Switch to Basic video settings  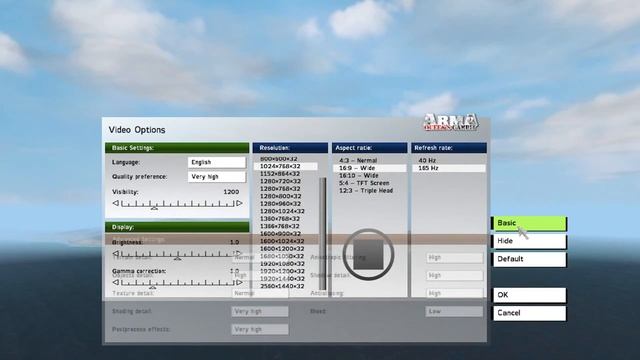tap(529, 223)
